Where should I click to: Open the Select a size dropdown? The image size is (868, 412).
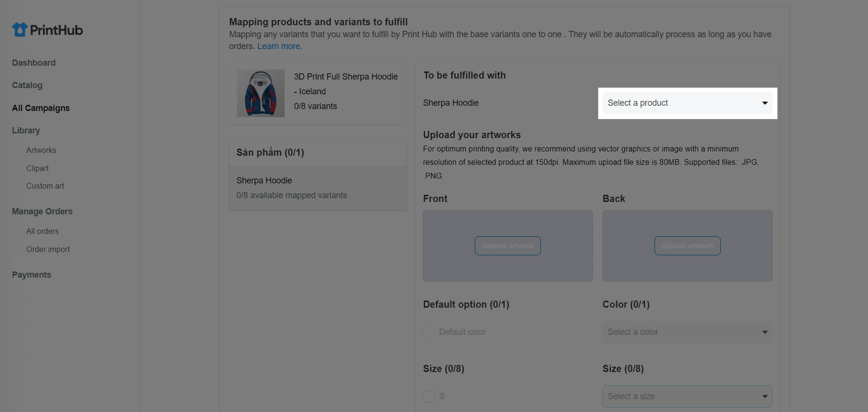(687, 397)
